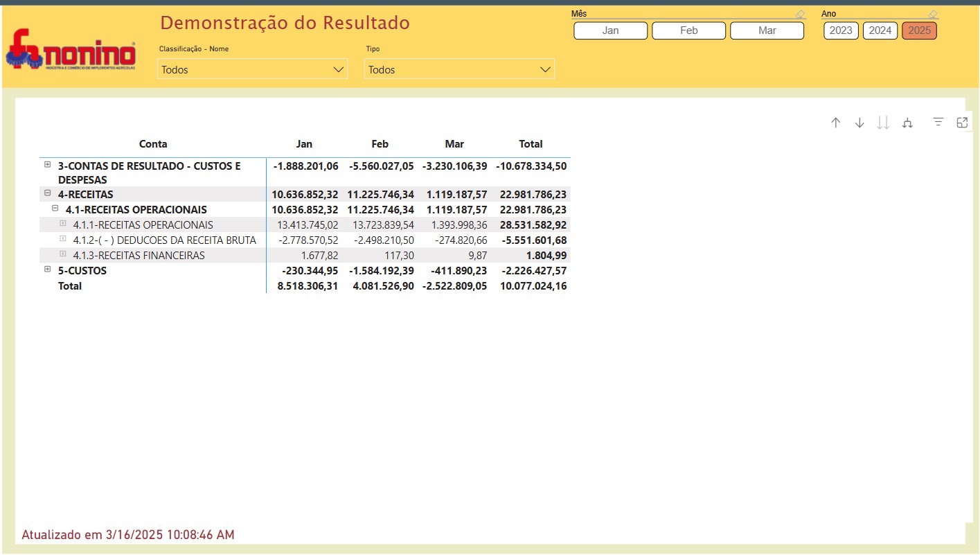Sort by the Feb column header in the matrix
Viewport: 980px width, 555px height.
[380, 144]
